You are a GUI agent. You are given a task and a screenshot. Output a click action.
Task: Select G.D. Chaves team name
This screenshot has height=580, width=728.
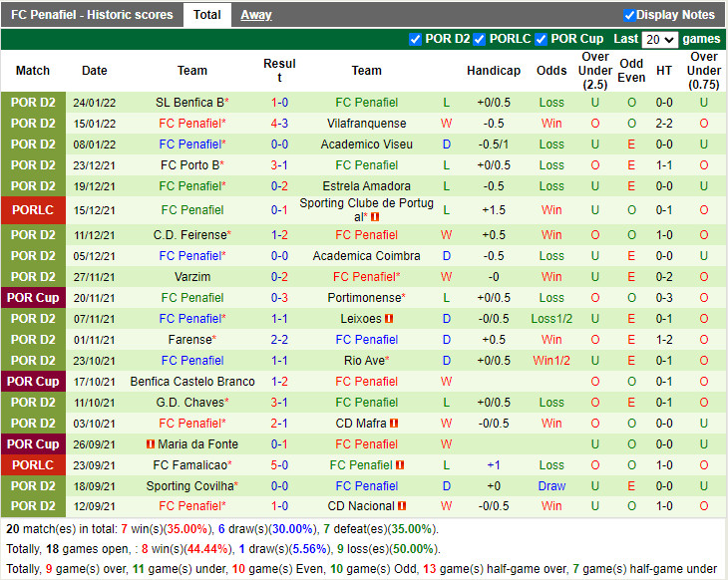click(x=189, y=403)
